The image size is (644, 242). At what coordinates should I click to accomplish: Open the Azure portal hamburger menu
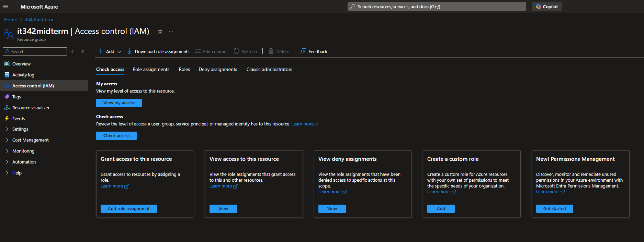click(x=5, y=7)
